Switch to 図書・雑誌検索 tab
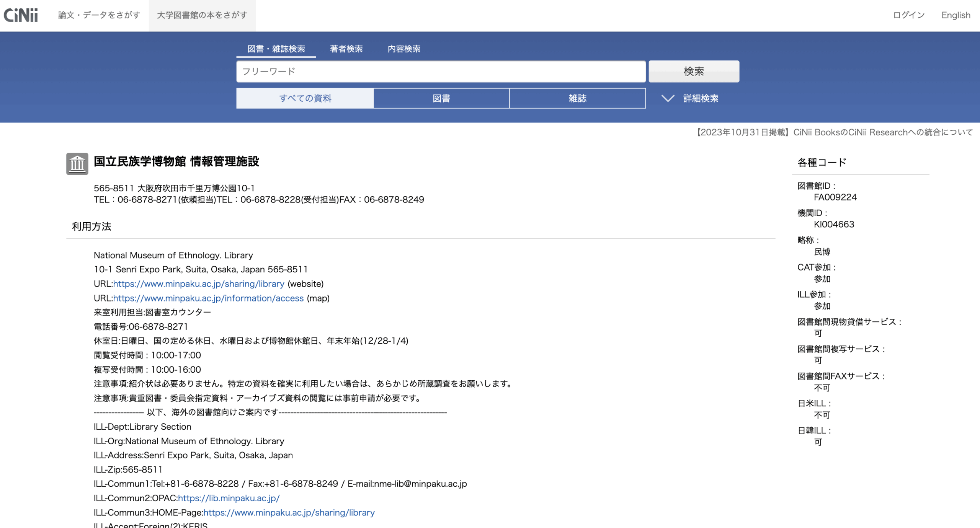The width and height of the screenshot is (980, 528). tap(276, 49)
